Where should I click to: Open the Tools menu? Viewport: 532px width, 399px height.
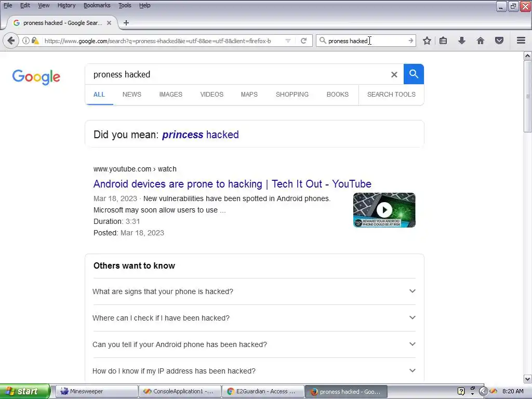click(125, 5)
